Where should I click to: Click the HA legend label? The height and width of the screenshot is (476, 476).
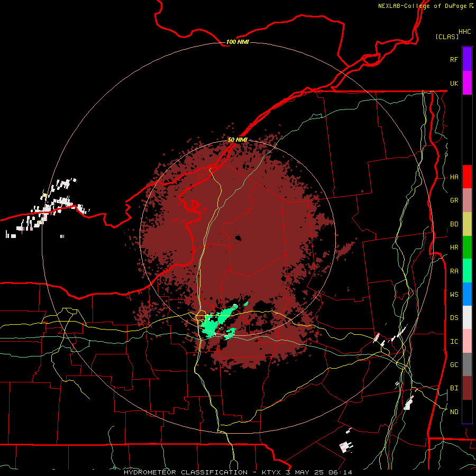coord(454,177)
